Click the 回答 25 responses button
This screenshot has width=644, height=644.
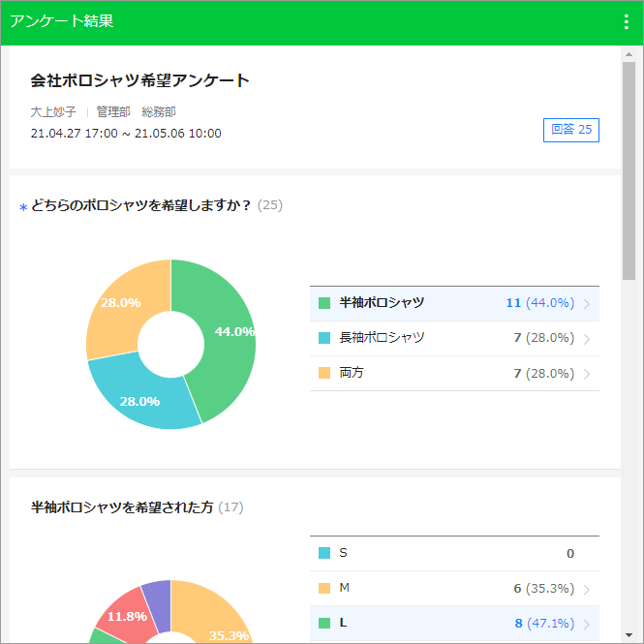pyautogui.click(x=570, y=130)
